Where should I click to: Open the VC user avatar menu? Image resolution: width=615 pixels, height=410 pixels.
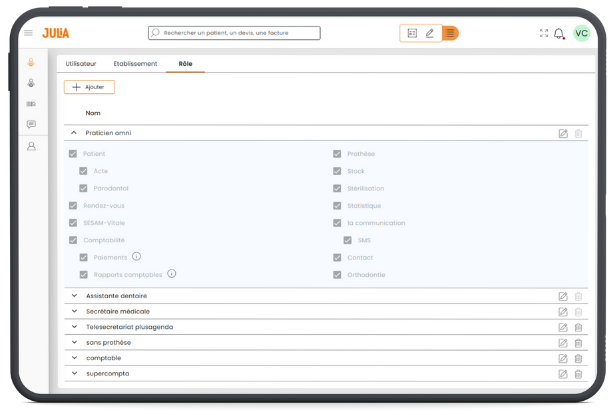(x=581, y=33)
